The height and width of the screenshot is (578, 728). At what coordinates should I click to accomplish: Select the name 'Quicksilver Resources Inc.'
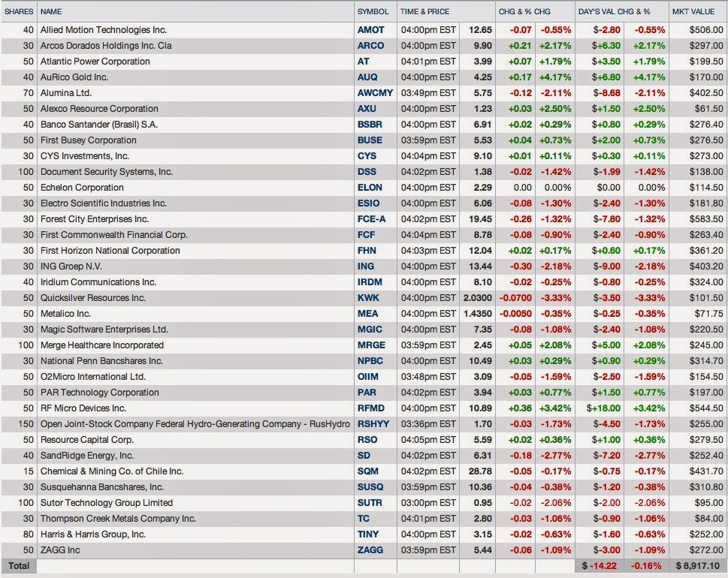[93, 298]
